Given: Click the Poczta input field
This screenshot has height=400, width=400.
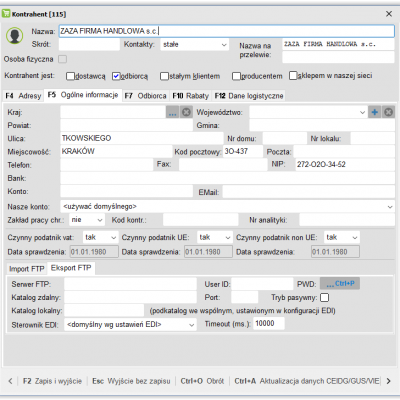Looking at the screenshot, I should pos(344,151).
